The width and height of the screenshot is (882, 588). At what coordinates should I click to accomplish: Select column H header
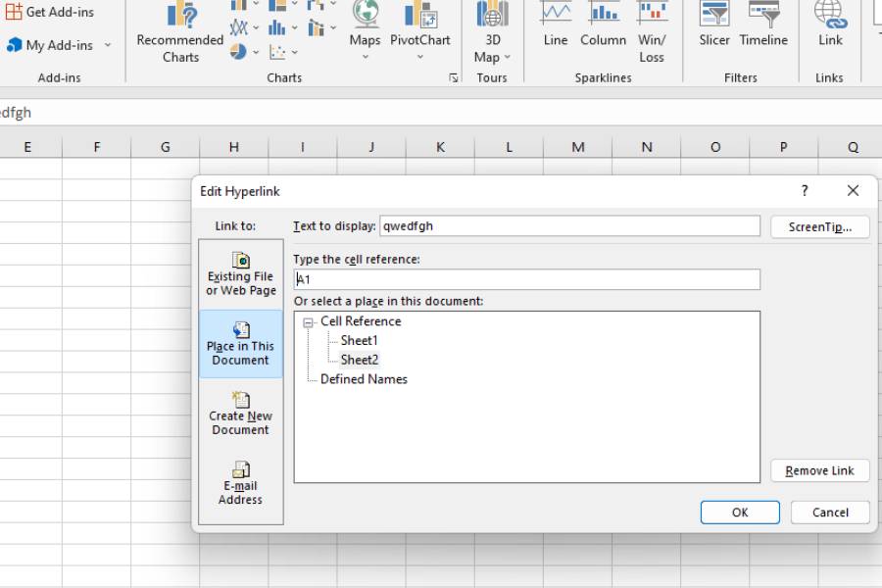234,147
